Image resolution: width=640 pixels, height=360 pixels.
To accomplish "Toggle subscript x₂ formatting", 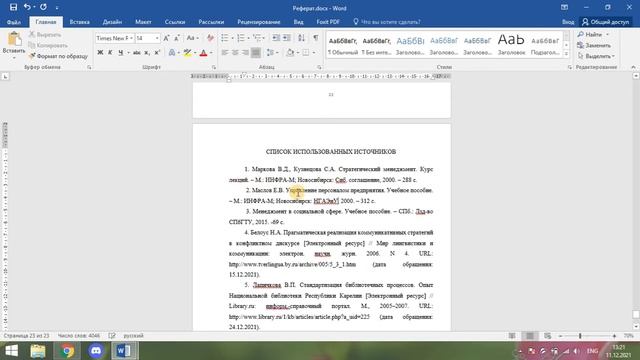I will tap(147, 52).
